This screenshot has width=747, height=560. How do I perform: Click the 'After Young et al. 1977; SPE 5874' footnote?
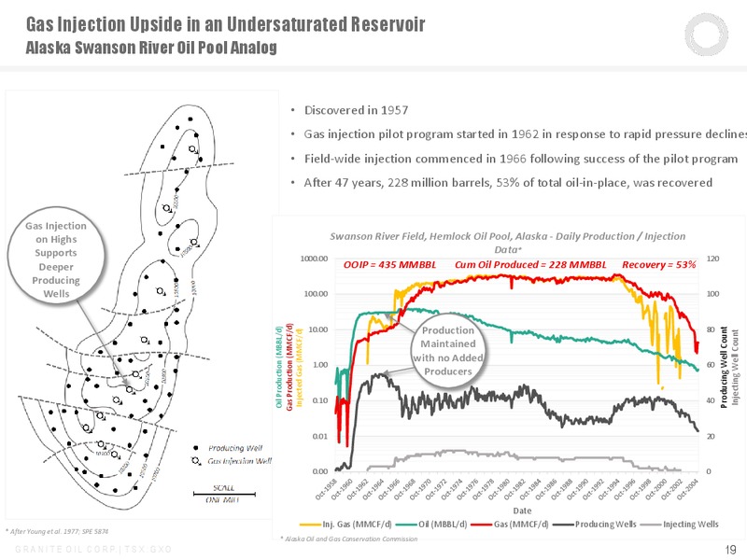click(x=57, y=531)
